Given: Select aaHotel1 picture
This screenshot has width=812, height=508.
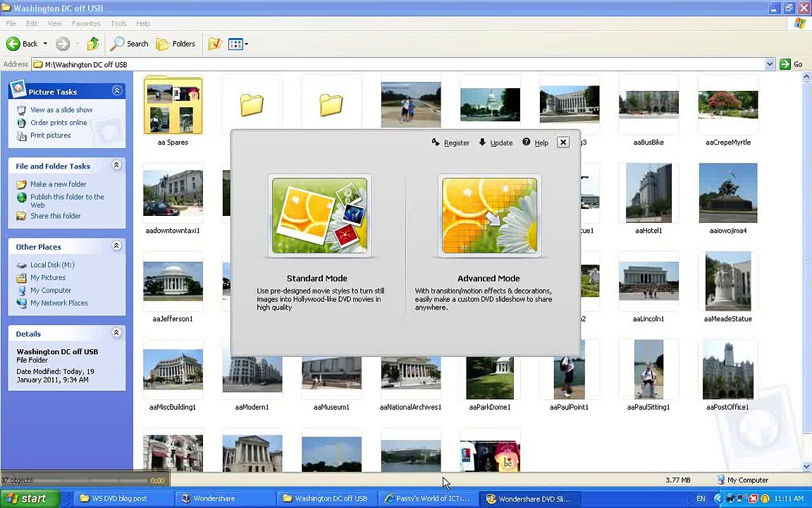Looking at the screenshot, I should tap(648, 193).
